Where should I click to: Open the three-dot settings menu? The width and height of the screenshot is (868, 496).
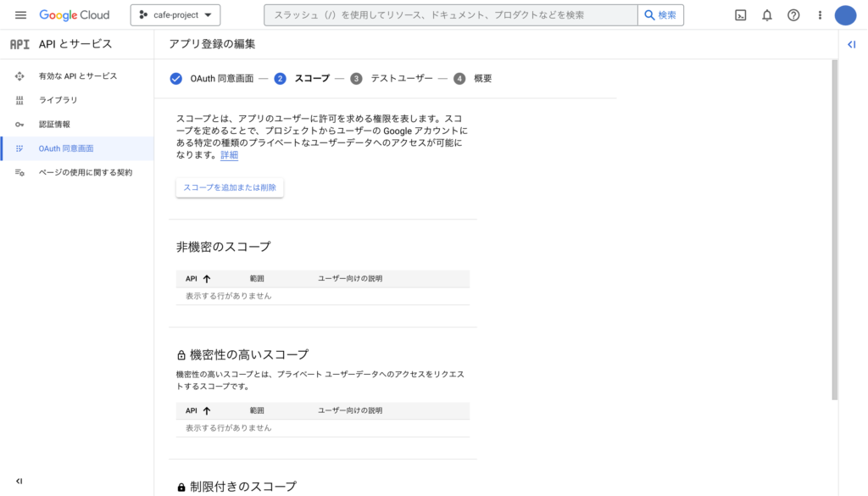(820, 15)
